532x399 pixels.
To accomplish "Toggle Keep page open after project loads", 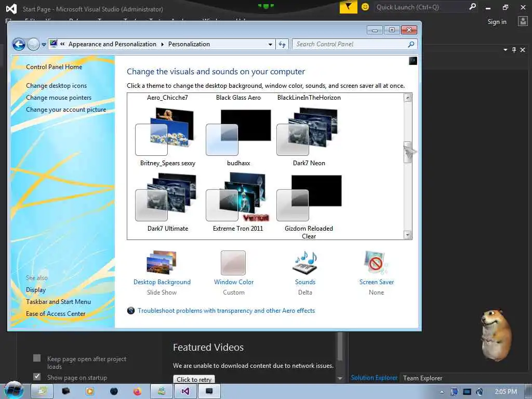I will [x=37, y=358].
